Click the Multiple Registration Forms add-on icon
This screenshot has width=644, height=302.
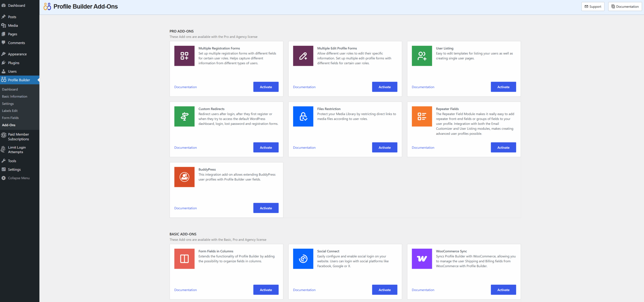(184, 56)
